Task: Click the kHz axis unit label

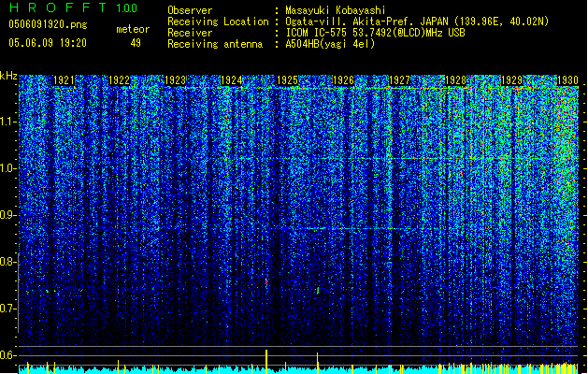Action: pos(8,76)
